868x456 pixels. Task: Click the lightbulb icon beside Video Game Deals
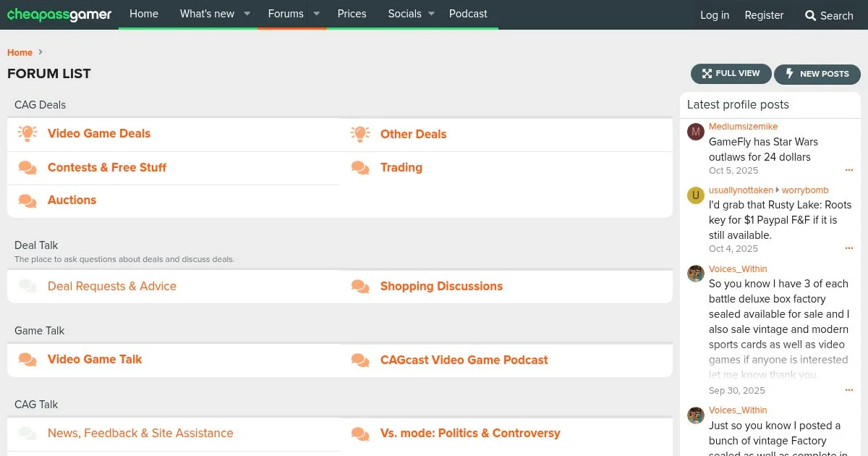(x=27, y=134)
